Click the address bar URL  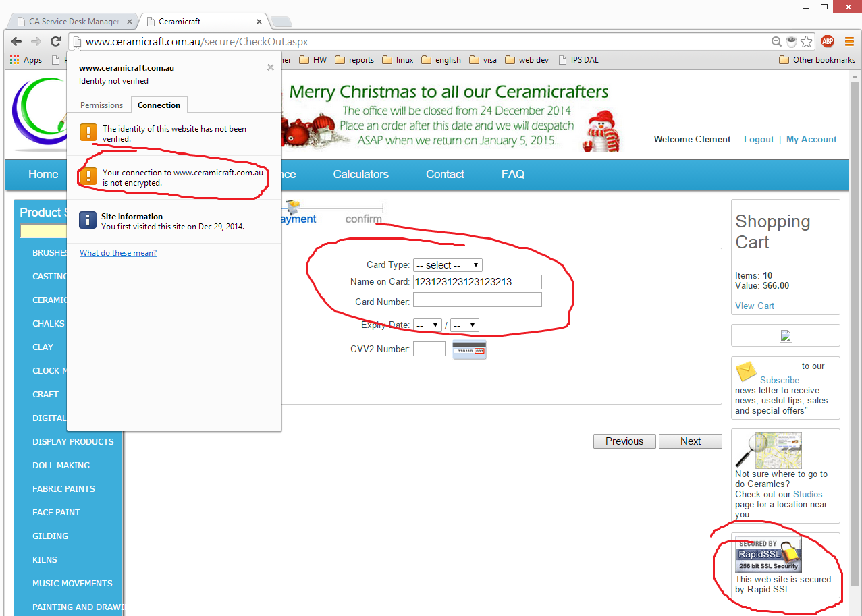tap(197, 42)
